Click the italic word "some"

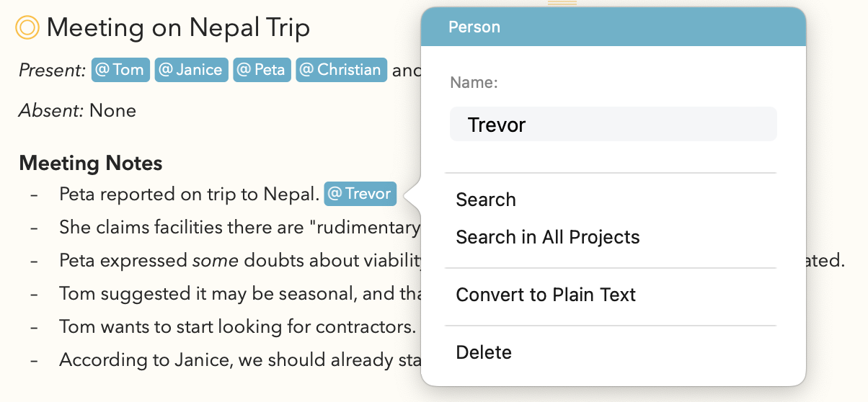216,260
